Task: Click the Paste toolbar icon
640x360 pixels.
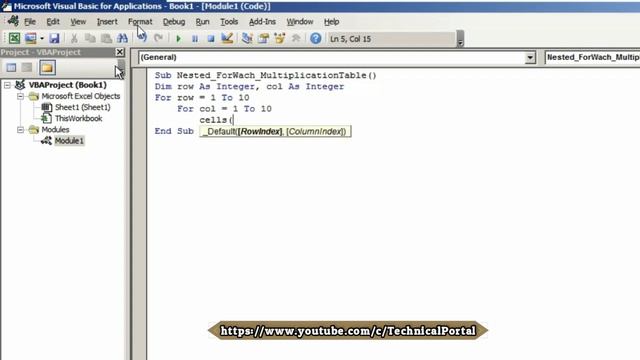Action: [x=106, y=38]
